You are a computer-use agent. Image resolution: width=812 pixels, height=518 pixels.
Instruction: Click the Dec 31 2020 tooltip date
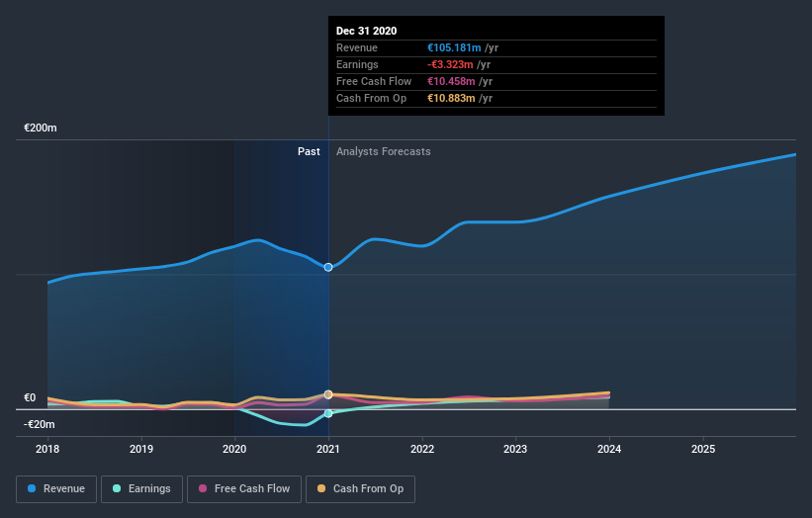(x=367, y=31)
